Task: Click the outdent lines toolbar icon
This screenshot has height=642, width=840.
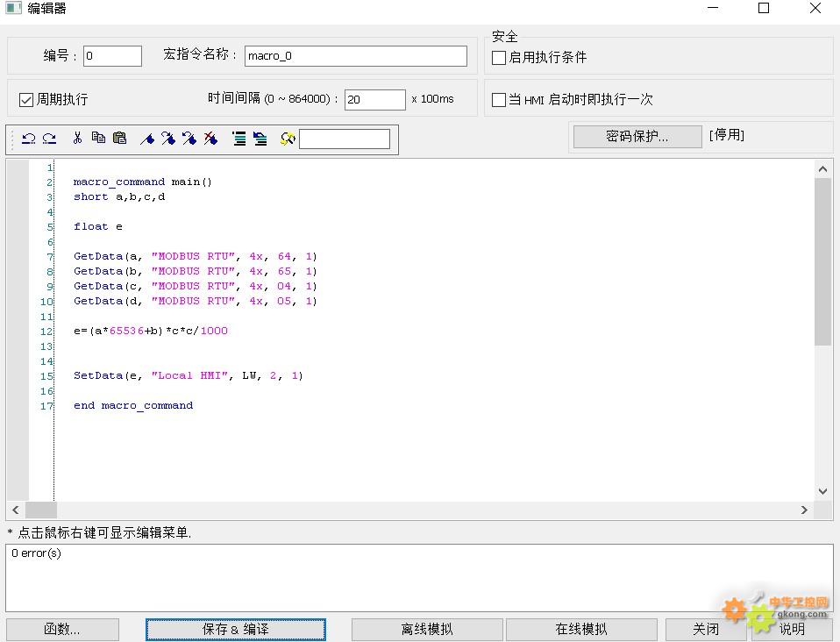Action: click(260, 139)
